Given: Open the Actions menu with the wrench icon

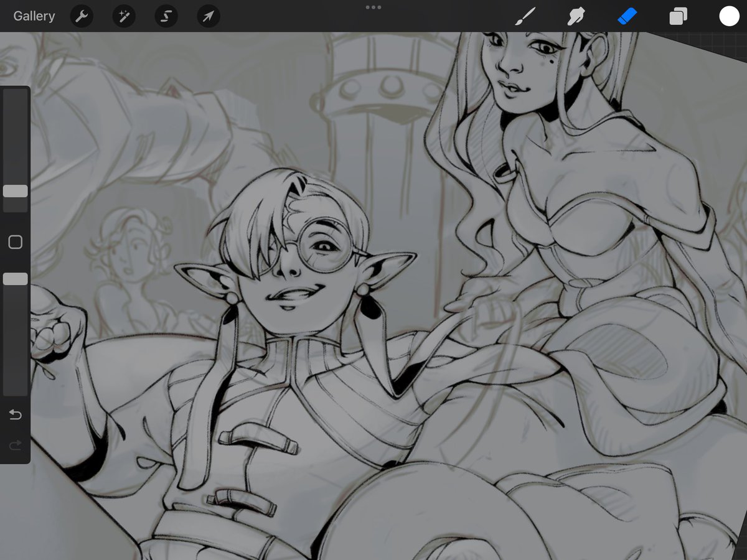Looking at the screenshot, I should (x=82, y=16).
